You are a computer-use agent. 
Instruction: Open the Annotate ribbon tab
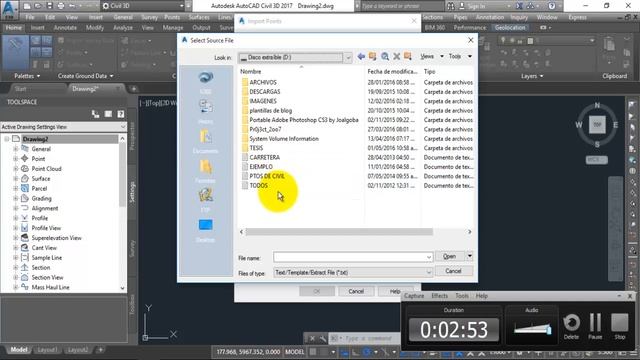[65, 27]
